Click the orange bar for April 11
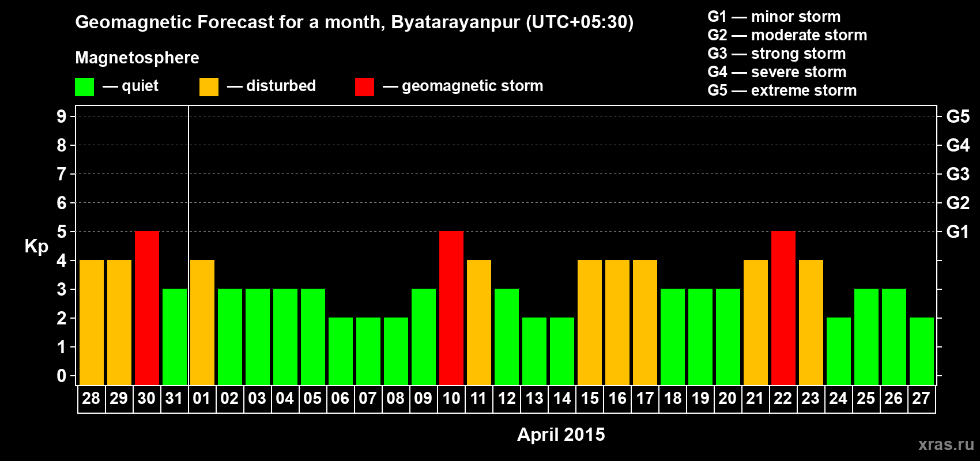 click(x=479, y=323)
